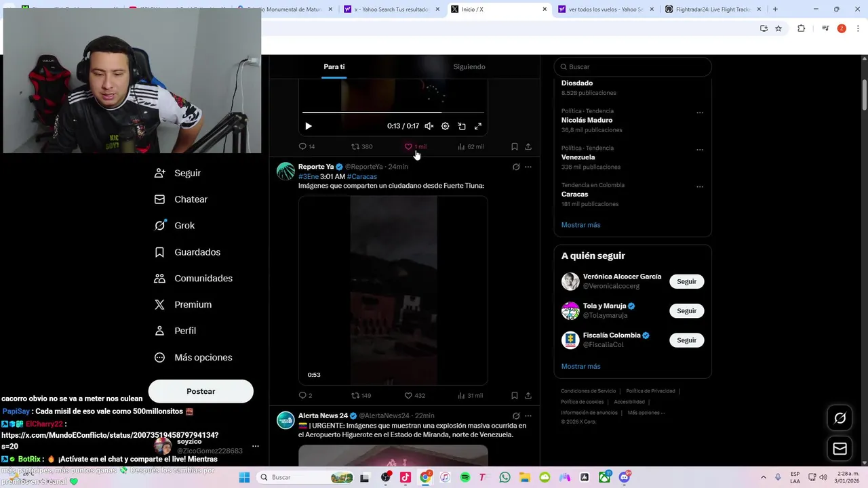Open the #3Ene hashtag
This screenshot has width=868, height=488.
coord(308,176)
